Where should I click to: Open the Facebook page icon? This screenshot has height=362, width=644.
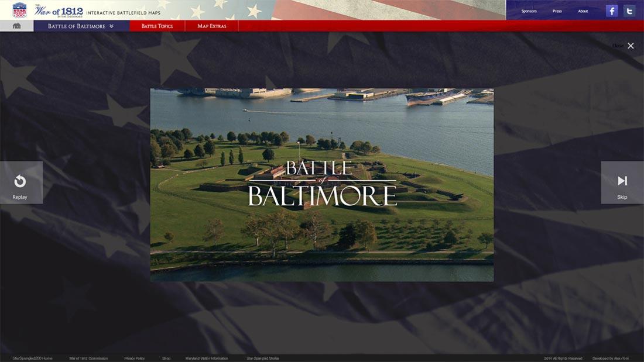pyautogui.click(x=611, y=10)
